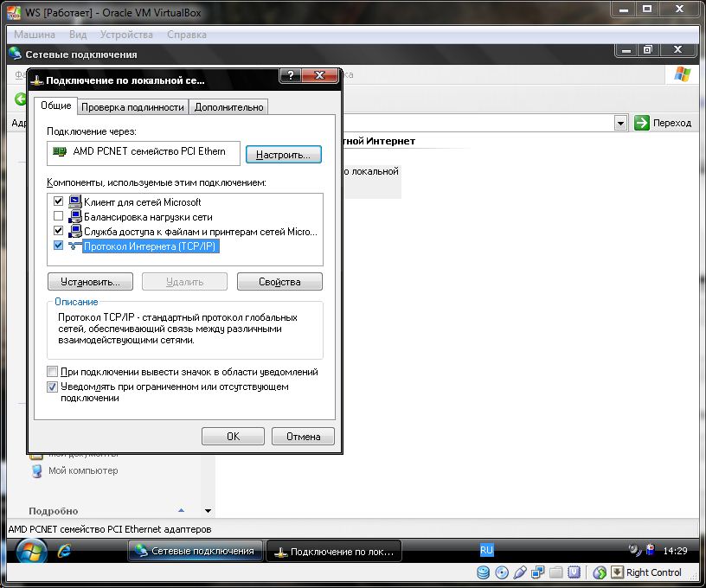
Task: Click the Мой компьютер link
Action: click(x=83, y=470)
